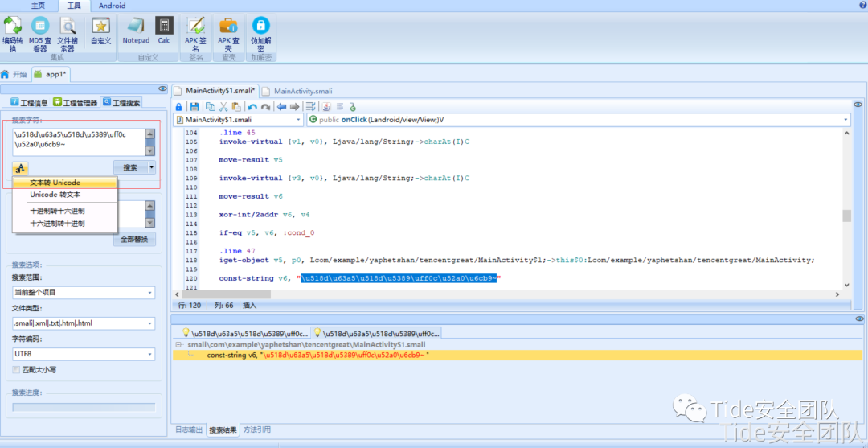868x448 pixels.
Task: Toggle the left panel eye icon
Action: click(162, 88)
